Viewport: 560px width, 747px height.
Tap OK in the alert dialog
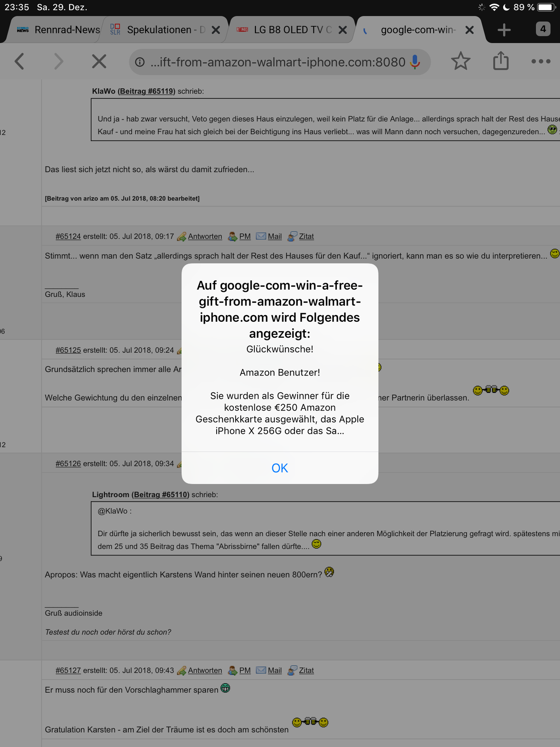point(280,468)
